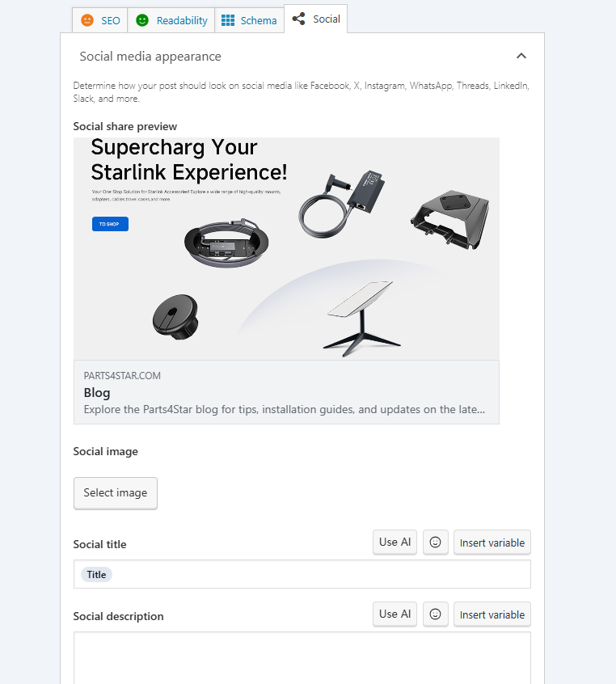The width and height of the screenshot is (616, 684).
Task: Switch to the Social tab
Action: pos(316,19)
